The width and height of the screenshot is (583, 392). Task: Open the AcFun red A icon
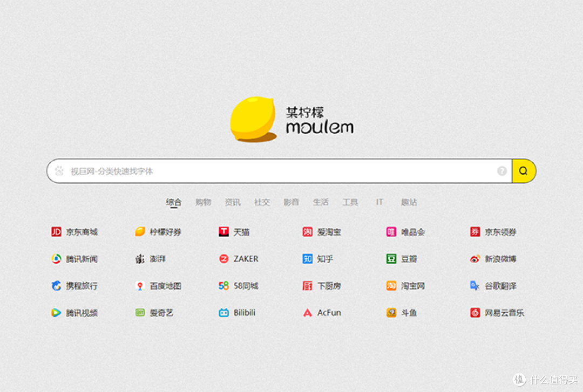308,313
